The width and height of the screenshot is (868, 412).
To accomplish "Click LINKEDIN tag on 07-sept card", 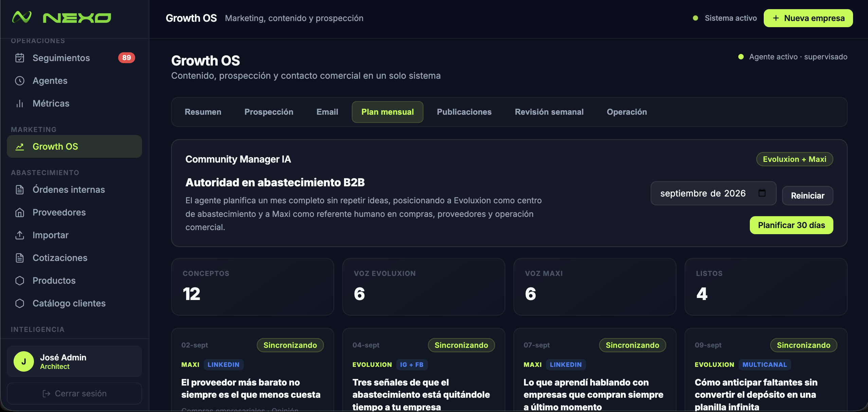I will coord(566,365).
